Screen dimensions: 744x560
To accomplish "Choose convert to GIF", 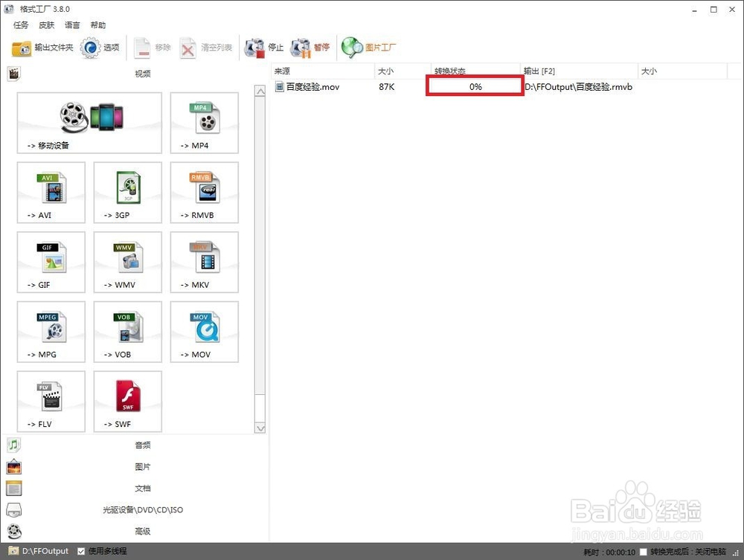I will pyautogui.click(x=51, y=263).
